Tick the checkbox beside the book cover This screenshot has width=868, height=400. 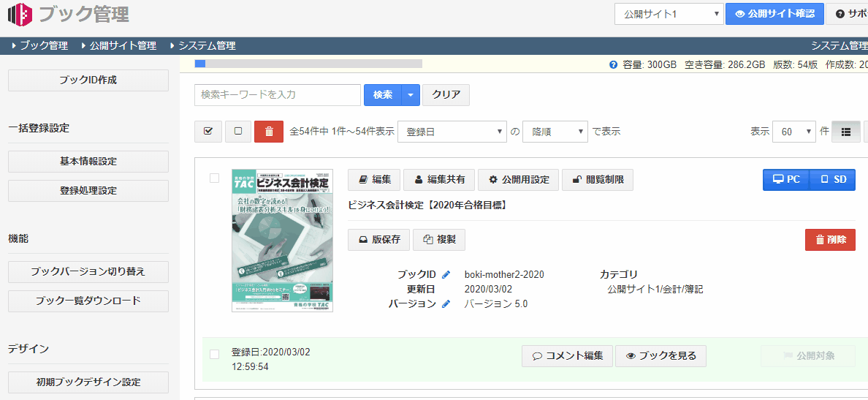[x=214, y=178]
